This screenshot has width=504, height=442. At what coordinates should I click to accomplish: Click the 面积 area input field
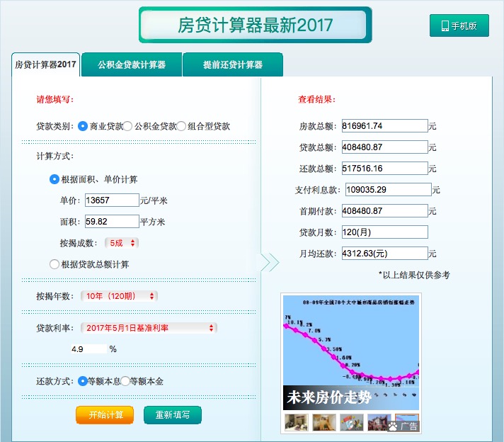pos(112,221)
